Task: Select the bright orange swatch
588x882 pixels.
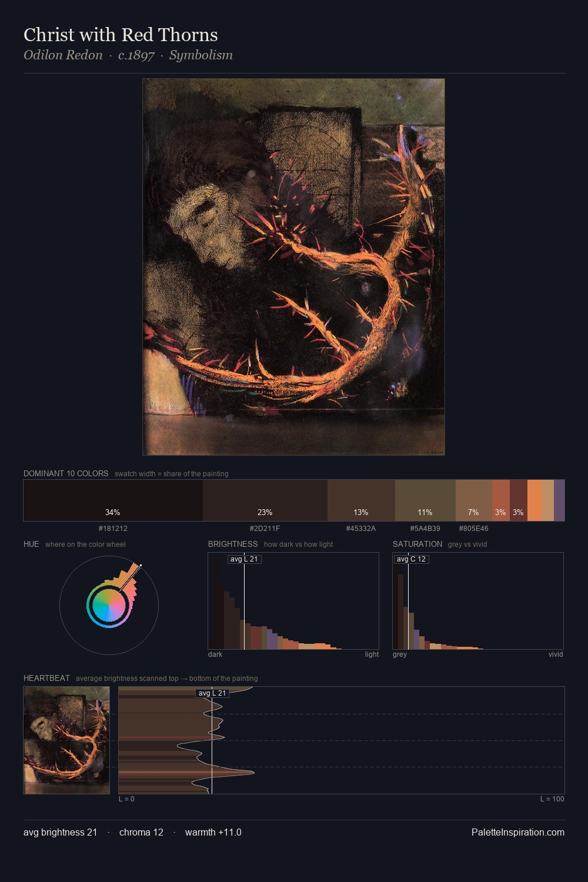Action: [x=534, y=500]
